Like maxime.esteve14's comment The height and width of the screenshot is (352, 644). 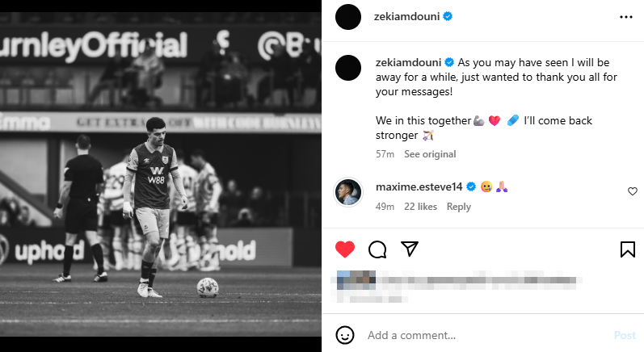(x=633, y=191)
